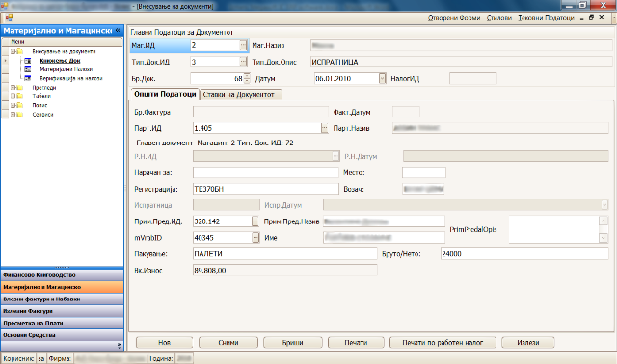This screenshot has width=617, height=364.
Task: Open the Датум date picker dropdown
Action: (382, 78)
